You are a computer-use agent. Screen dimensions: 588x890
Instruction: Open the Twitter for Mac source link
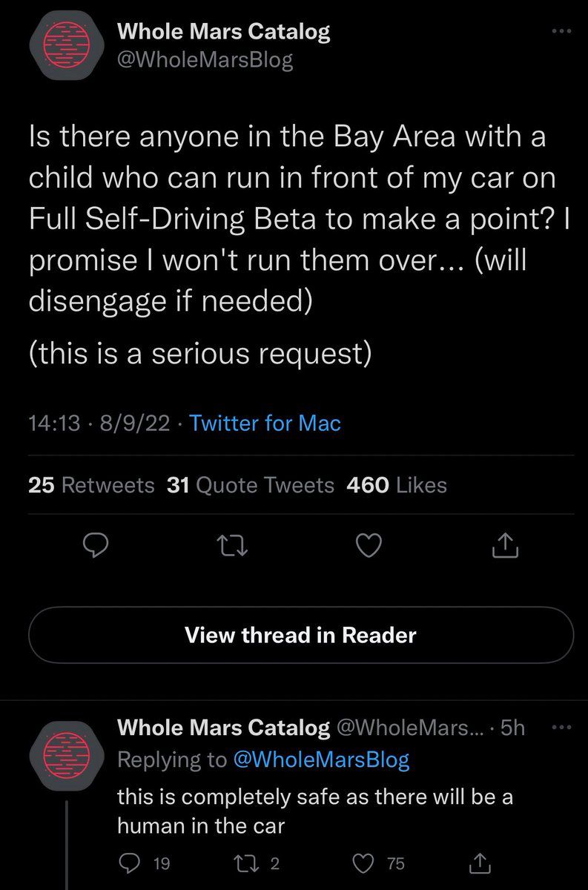(x=265, y=423)
